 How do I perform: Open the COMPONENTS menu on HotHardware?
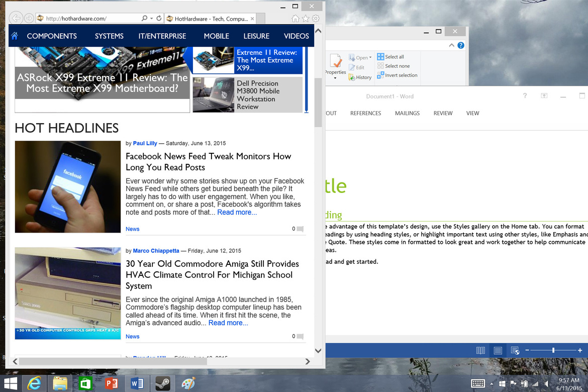point(52,36)
